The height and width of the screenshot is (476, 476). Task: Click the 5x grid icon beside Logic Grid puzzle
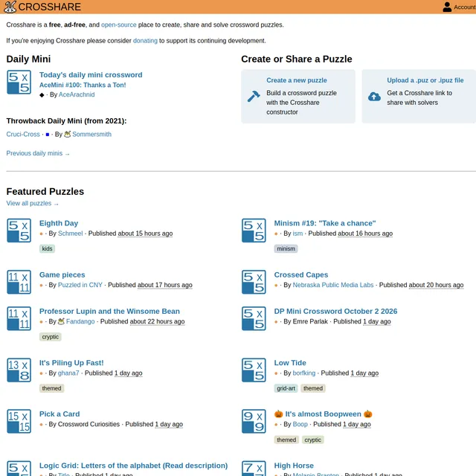click(x=19, y=469)
